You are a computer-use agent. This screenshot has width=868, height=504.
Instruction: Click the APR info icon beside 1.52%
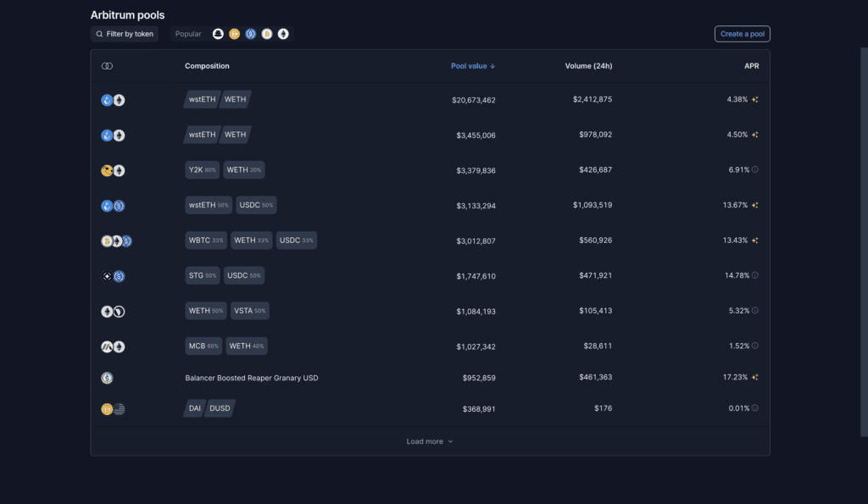pos(754,346)
